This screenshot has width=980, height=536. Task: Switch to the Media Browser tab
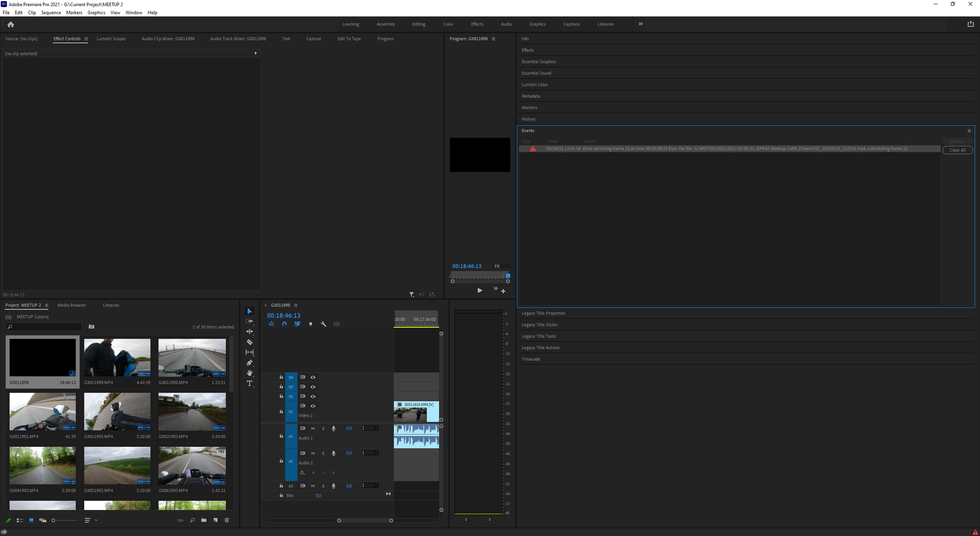click(71, 305)
